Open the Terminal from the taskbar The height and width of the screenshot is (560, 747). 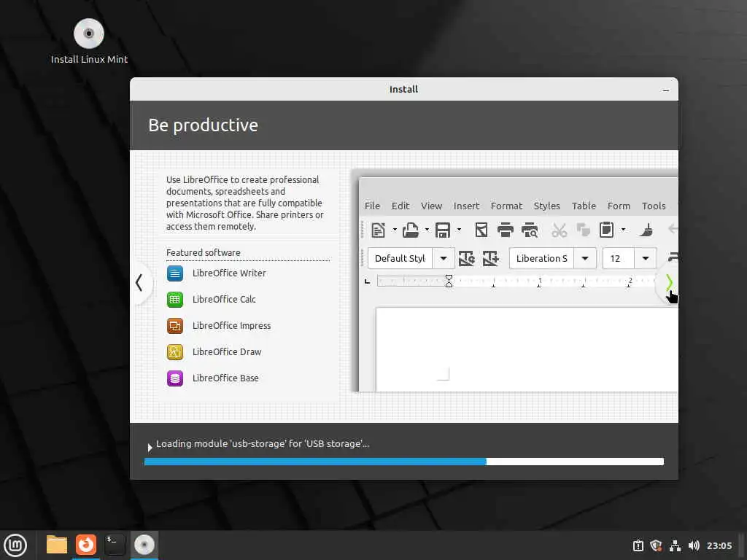(115, 545)
